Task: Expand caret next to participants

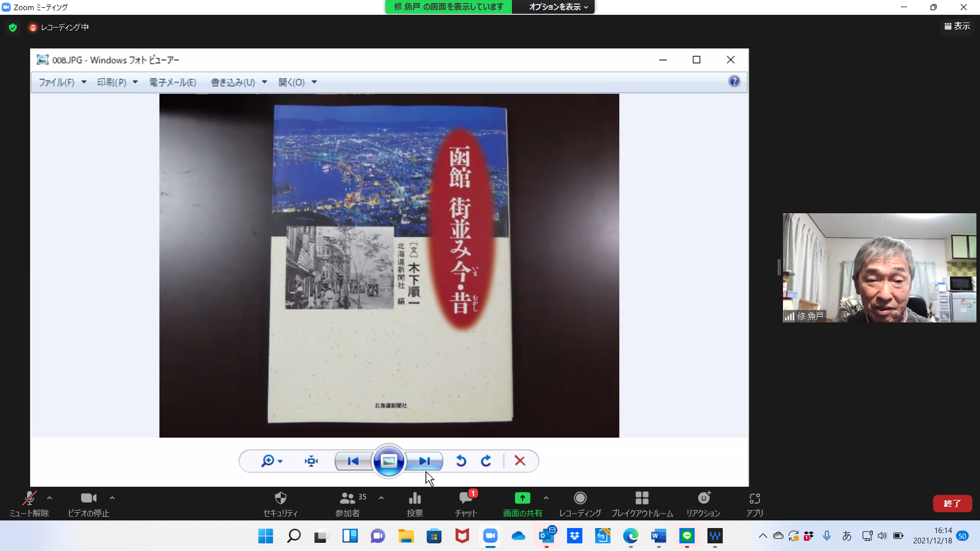Action: 381,498
